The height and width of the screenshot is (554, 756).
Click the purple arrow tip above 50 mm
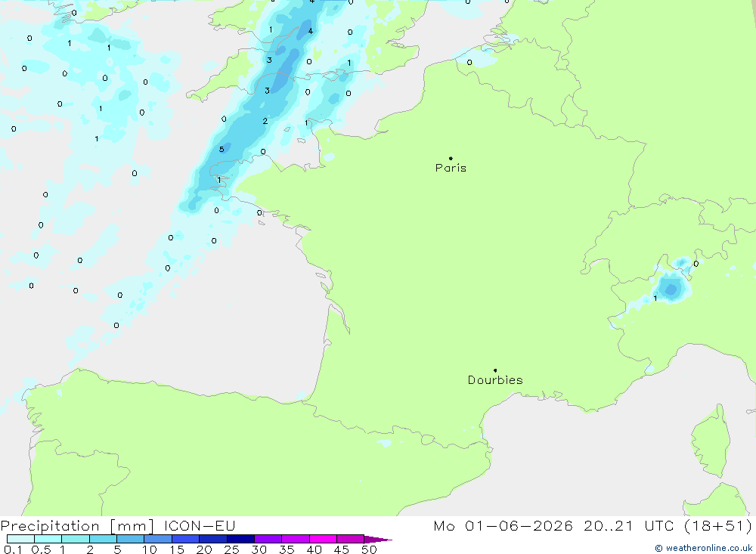click(x=377, y=539)
